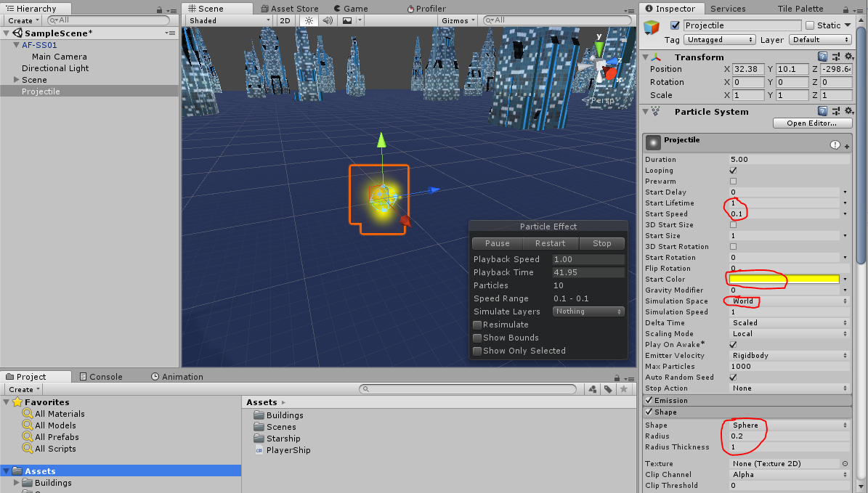Open Simulation Space dropdown World
Screen dimensions: 868x493
(789, 301)
